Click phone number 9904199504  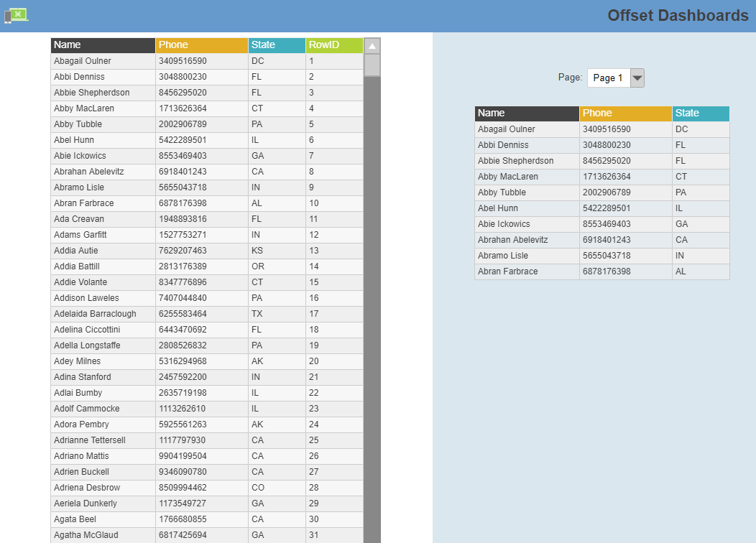coord(183,456)
